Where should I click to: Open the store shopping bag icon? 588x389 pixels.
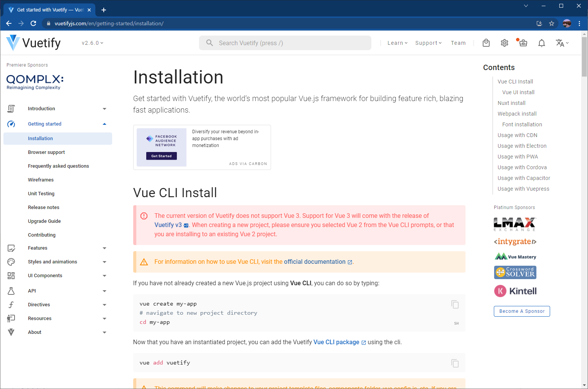pos(486,43)
